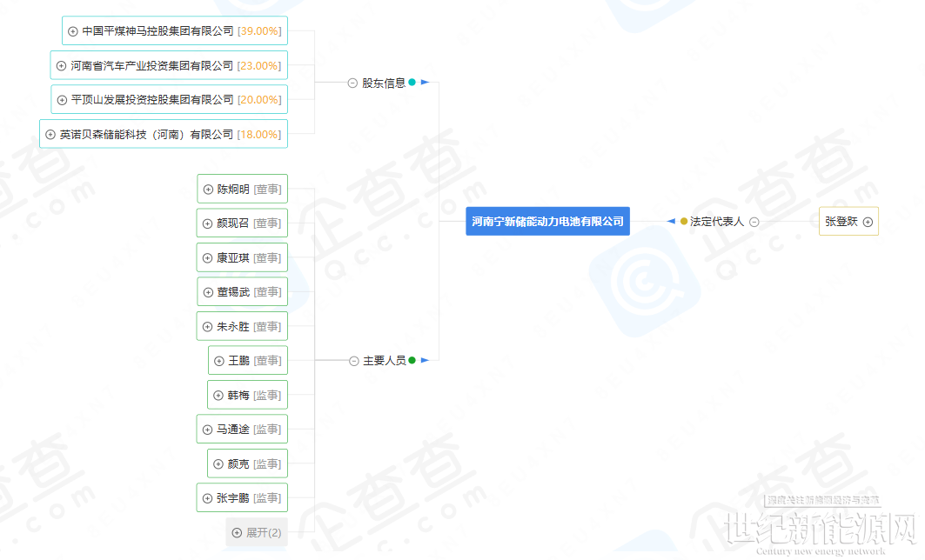Expand plus icon for 英诺贝森储能科技（河南）有限公司

click(x=50, y=135)
